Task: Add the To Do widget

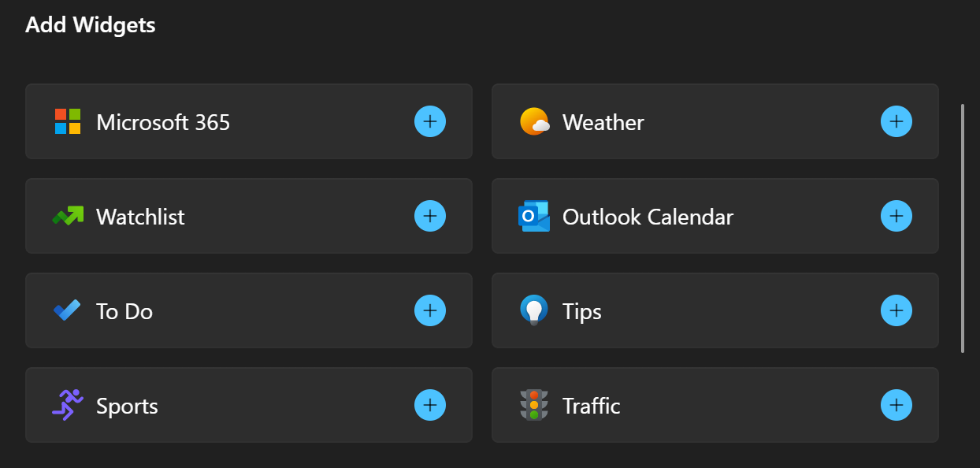Action: click(x=429, y=310)
